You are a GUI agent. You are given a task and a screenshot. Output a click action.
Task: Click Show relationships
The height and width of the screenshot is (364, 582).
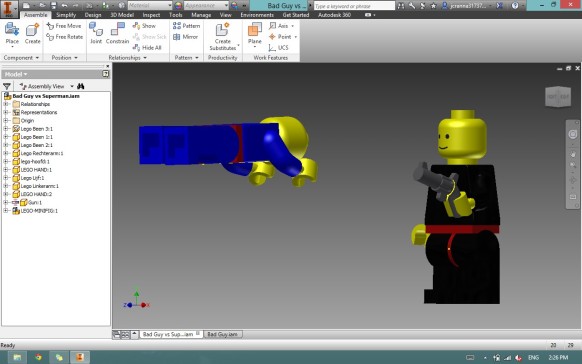[x=144, y=26]
